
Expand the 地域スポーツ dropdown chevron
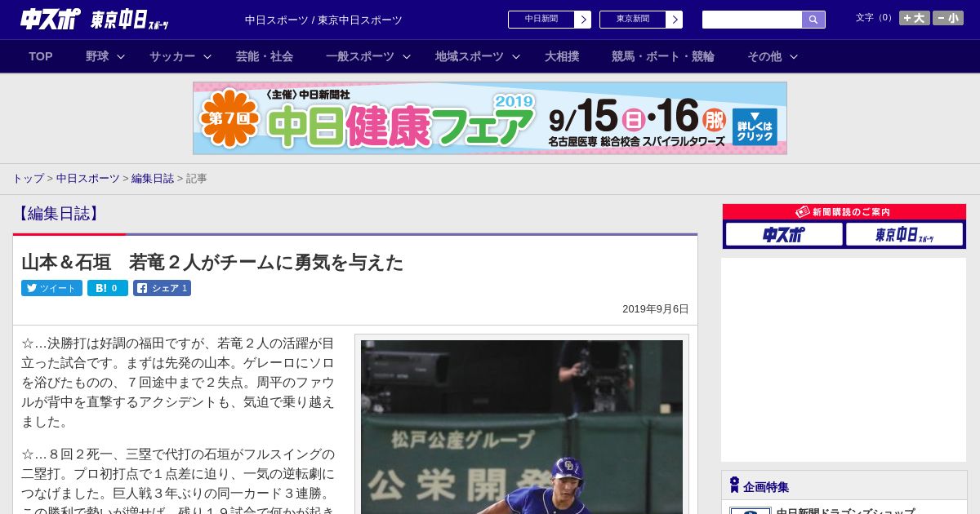(x=516, y=56)
